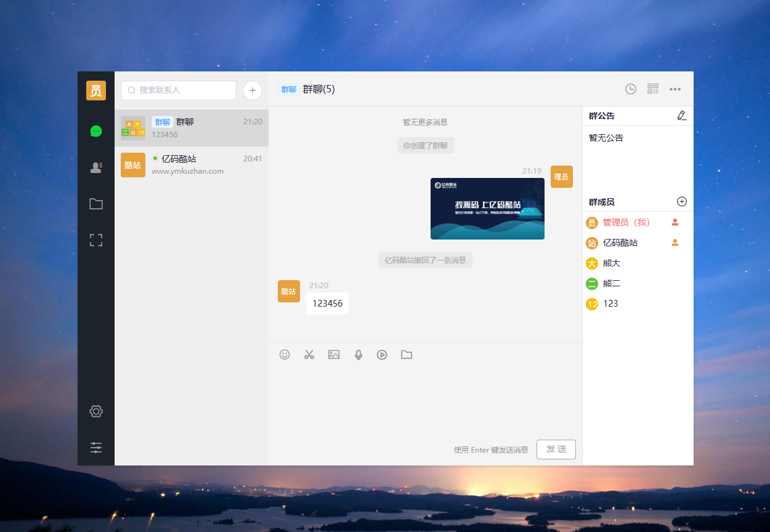Open preferences sliders icon
770x532 pixels.
coord(96,448)
